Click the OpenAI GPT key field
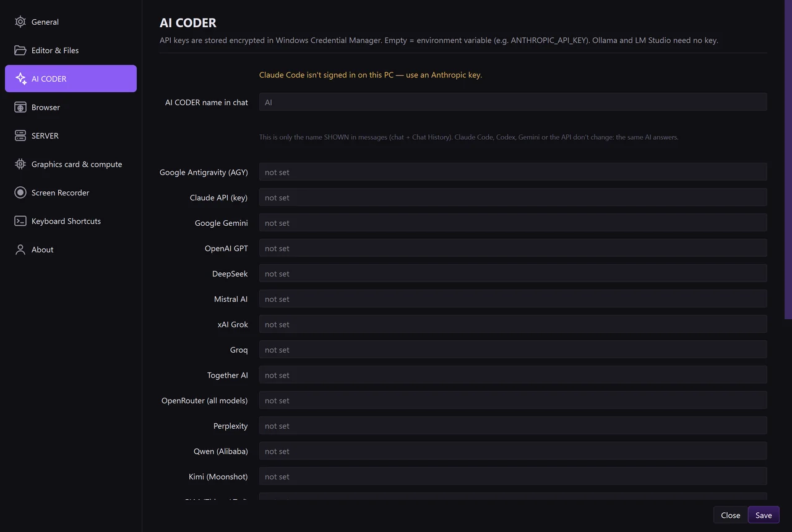792x532 pixels. point(513,248)
